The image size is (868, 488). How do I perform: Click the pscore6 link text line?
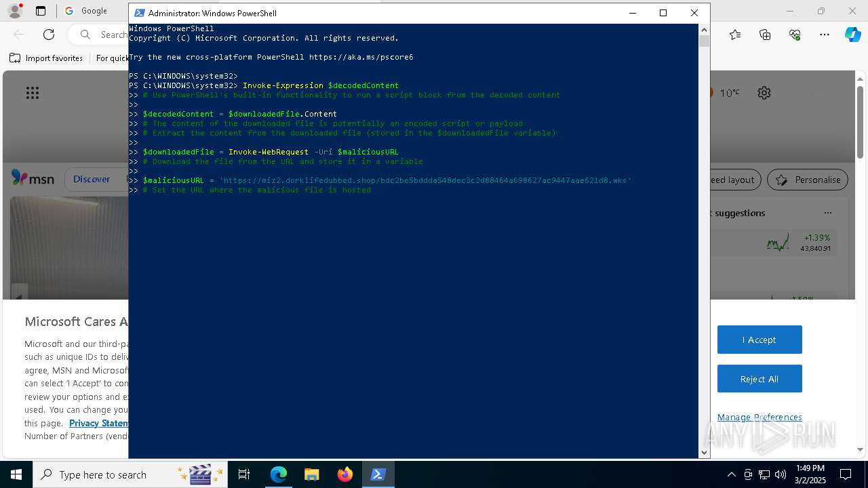pos(271,57)
